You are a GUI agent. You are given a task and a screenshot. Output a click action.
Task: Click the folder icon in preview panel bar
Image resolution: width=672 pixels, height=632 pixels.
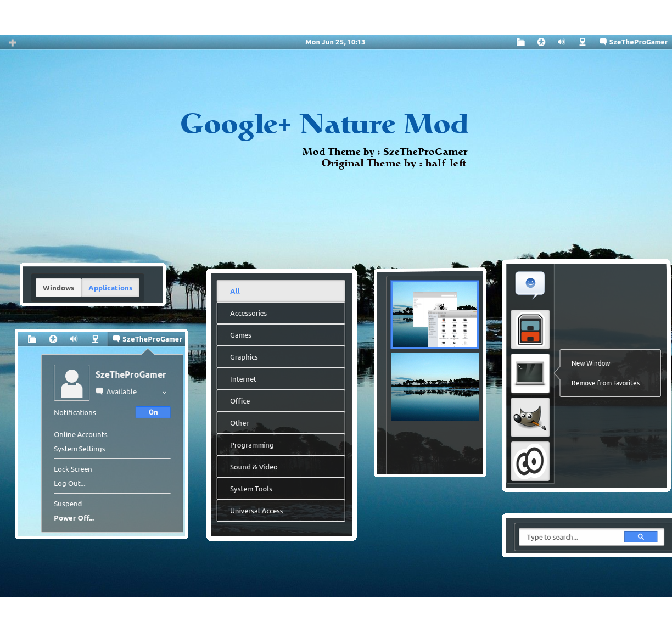(32, 339)
